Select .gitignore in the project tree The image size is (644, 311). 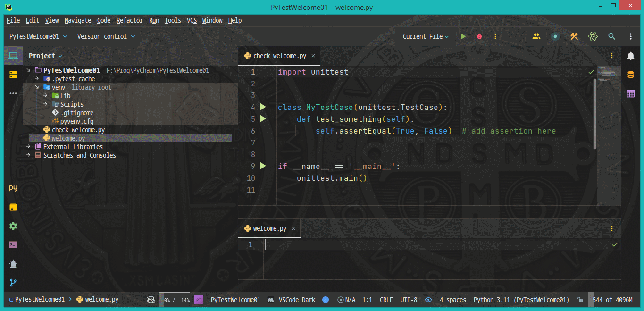[77, 113]
